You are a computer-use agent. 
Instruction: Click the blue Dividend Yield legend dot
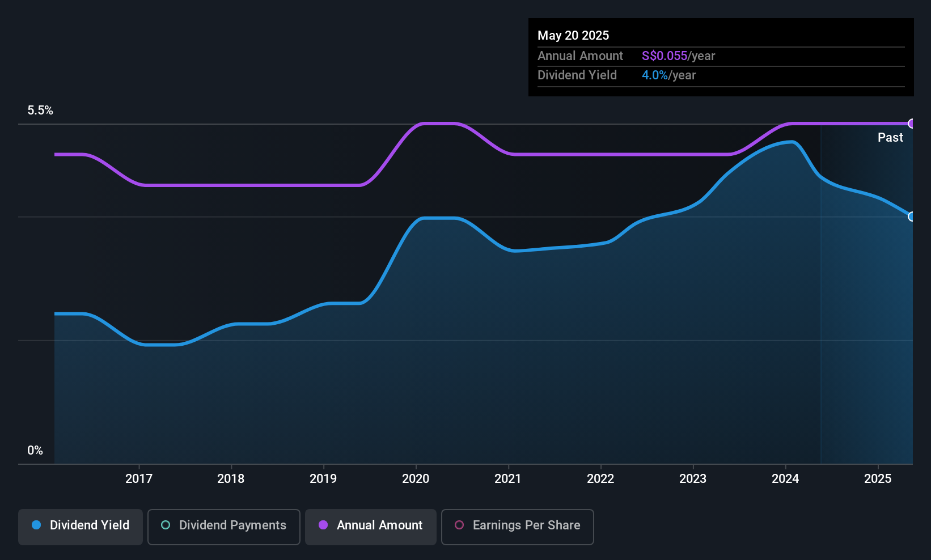pos(36,525)
